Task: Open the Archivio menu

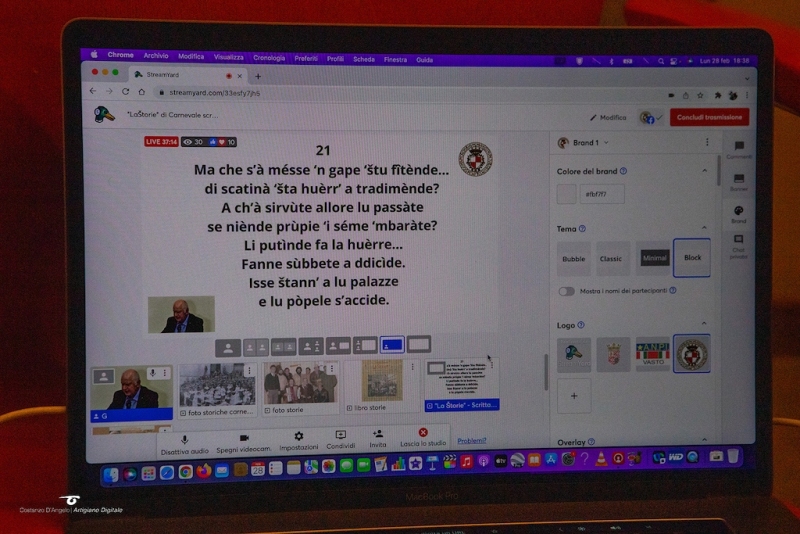Action: click(x=156, y=56)
